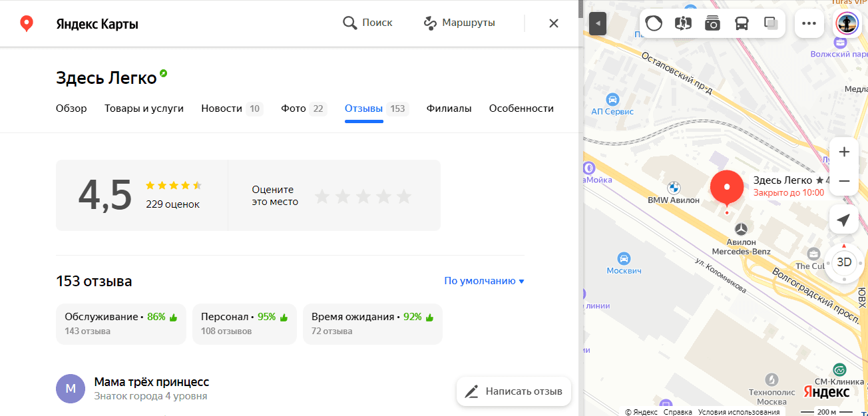This screenshot has height=416, width=868.
Task: Click Написать отзыв button
Action: pos(513,391)
